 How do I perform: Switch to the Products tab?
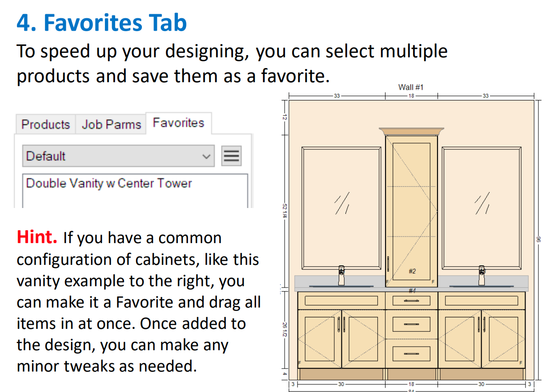click(45, 124)
